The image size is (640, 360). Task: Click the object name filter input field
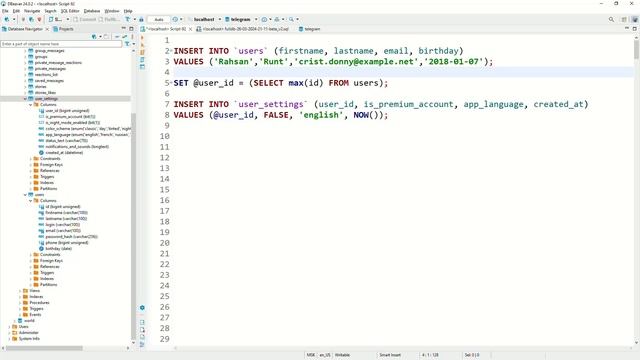click(x=61, y=44)
